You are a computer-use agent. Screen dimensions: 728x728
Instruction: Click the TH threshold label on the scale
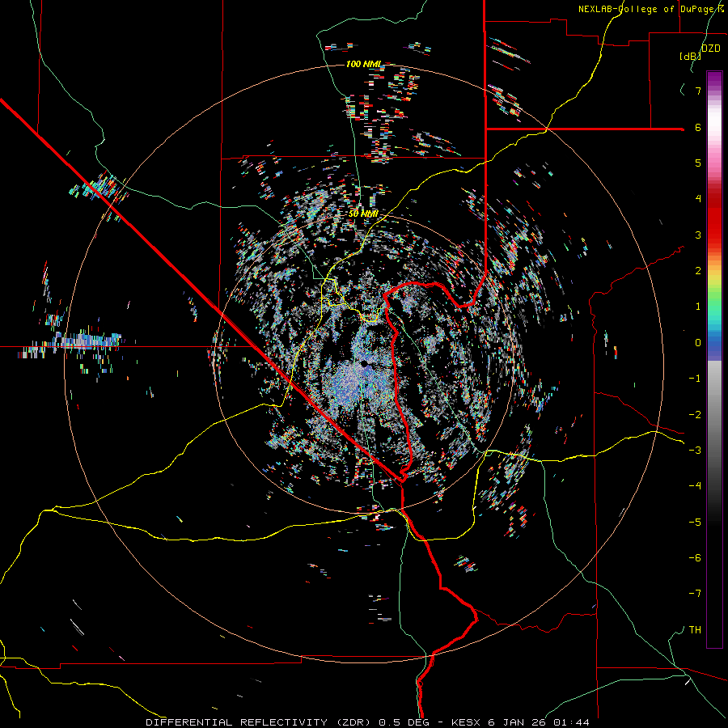click(695, 630)
